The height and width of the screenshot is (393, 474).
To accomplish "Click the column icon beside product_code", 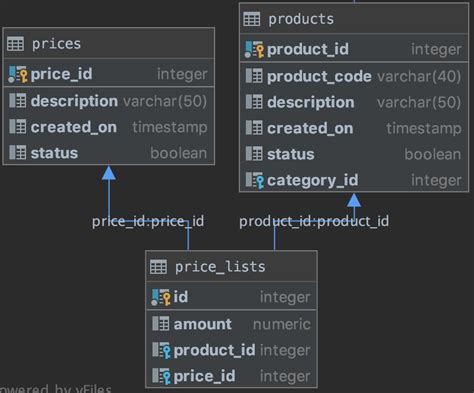I will [254, 76].
